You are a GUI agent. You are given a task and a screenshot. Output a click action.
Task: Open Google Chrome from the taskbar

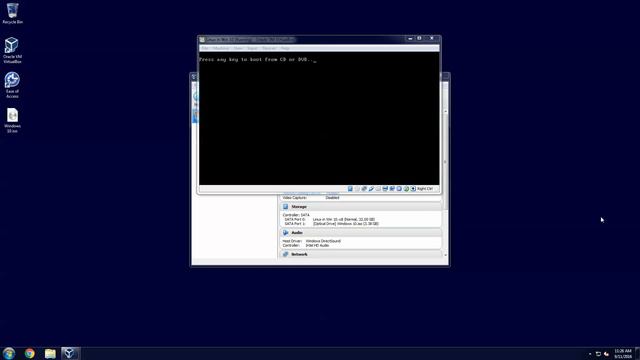coord(29,353)
